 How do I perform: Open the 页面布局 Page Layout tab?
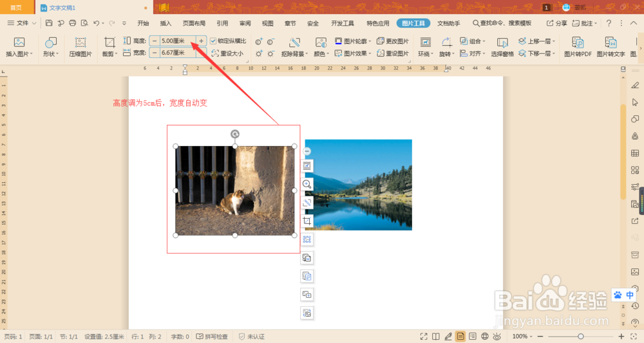coord(194,23)
